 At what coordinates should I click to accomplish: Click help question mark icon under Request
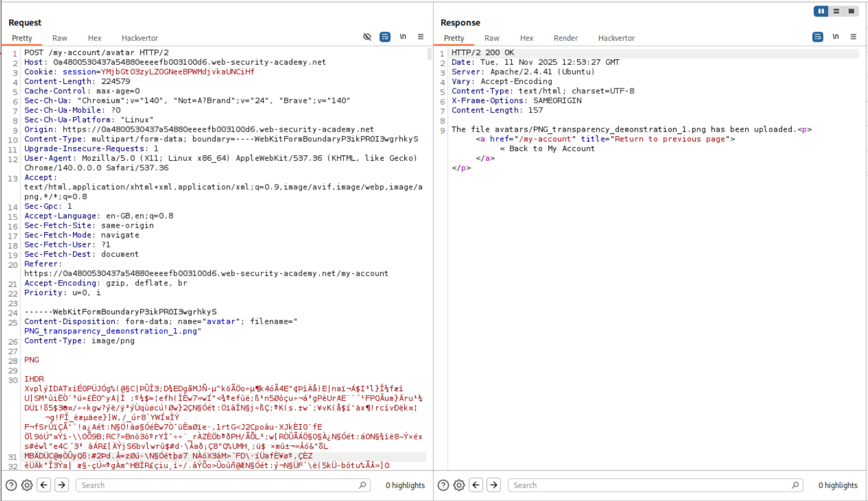click(11, 485)
